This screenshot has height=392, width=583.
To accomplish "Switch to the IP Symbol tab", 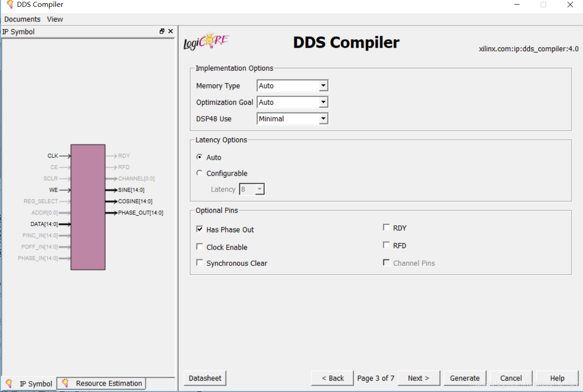I will [29, 384].
